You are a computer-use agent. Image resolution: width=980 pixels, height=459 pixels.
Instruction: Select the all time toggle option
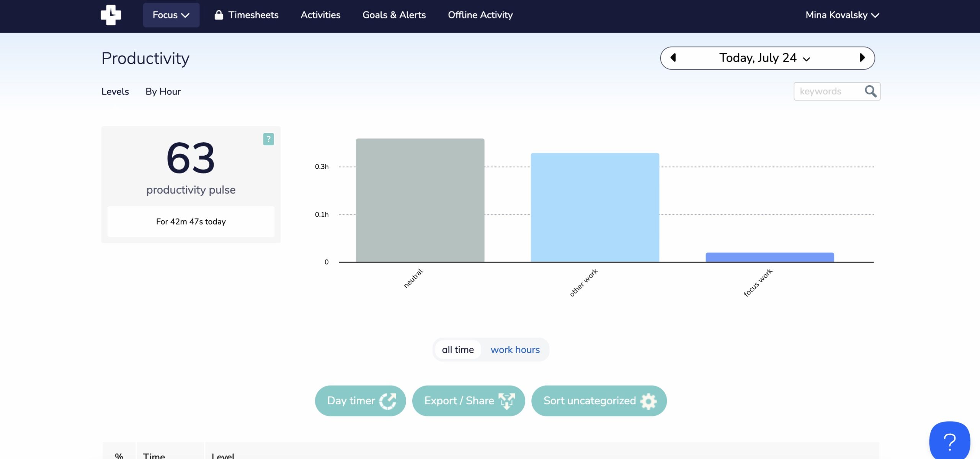pos(458,350)
